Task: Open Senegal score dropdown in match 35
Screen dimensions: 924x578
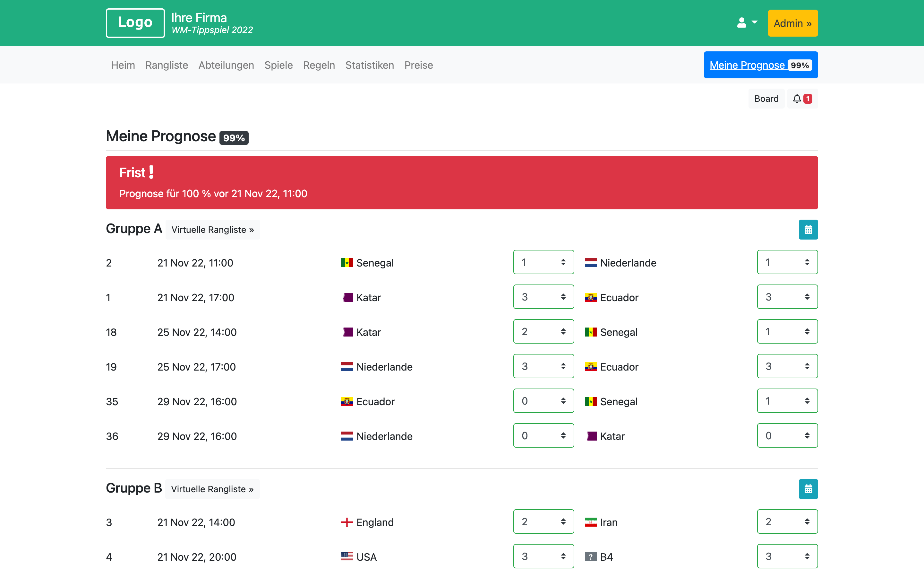Action: pyautogui.click(x=787, y=401)
